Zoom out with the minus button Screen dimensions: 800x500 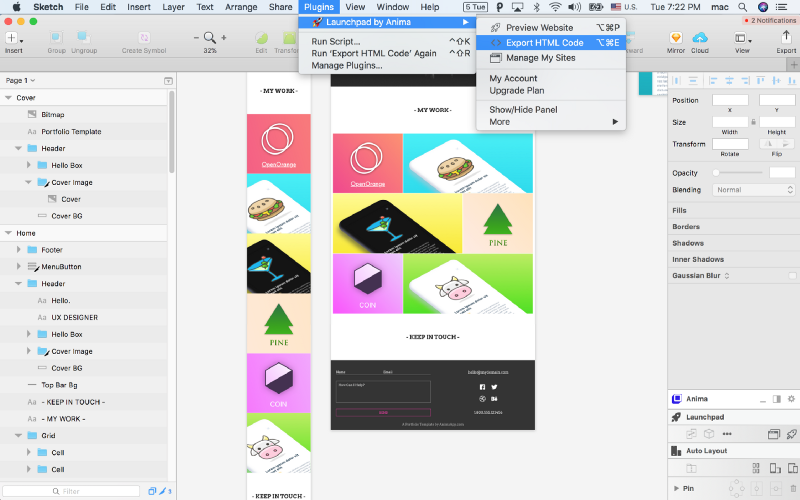(x=196, y=38)
